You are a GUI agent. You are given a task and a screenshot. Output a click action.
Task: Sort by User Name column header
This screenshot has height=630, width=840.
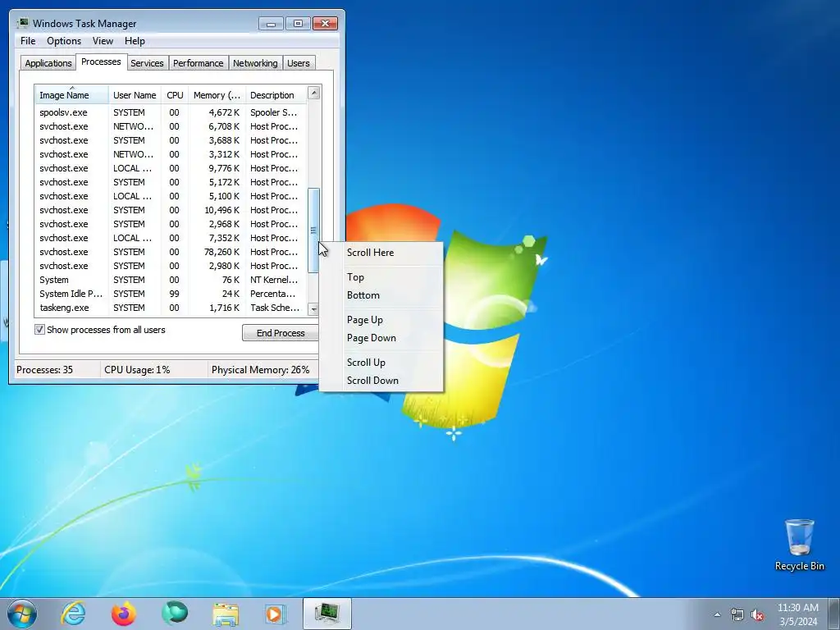point(135,95)
